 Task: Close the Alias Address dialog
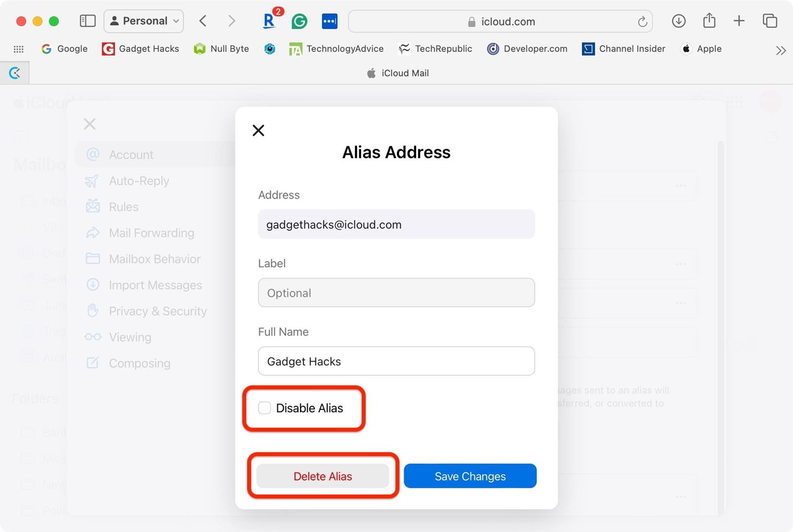tap(259, 130)
